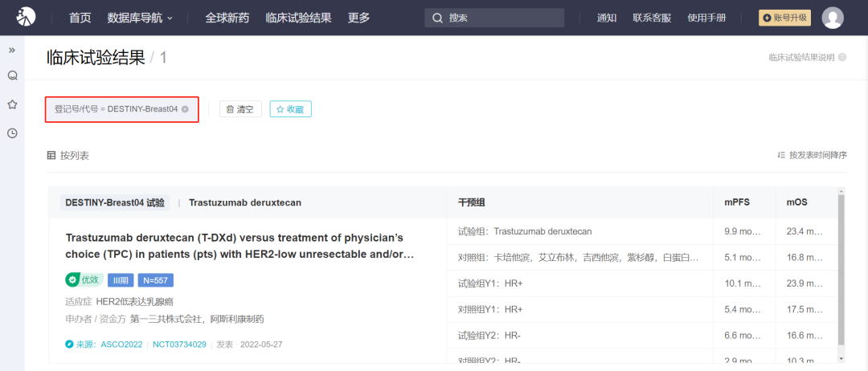Open 来源：ASCO2022 source link

click(x=104, y=344)
